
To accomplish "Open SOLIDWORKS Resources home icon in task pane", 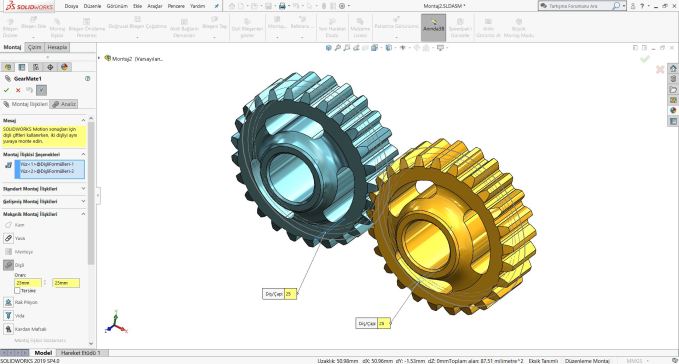I will pos(673,68).
